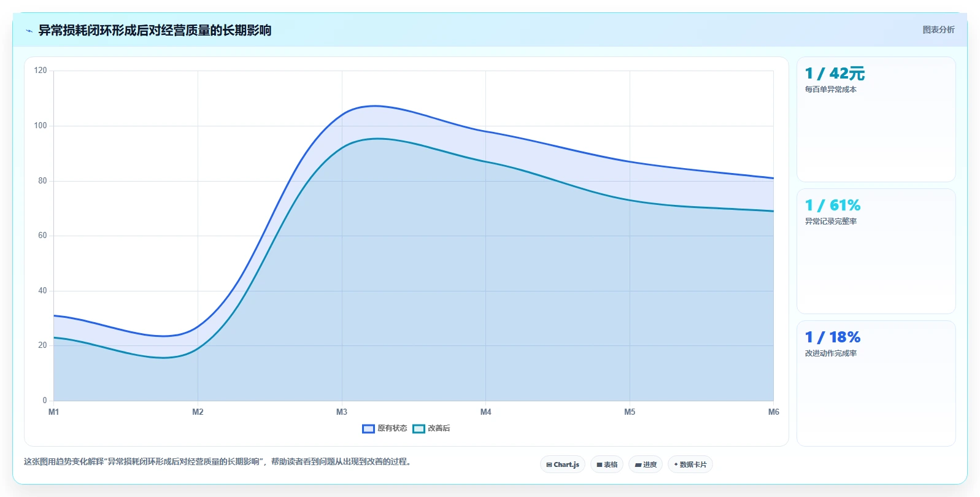Click the 图表分析 label in header

point(938,29)
